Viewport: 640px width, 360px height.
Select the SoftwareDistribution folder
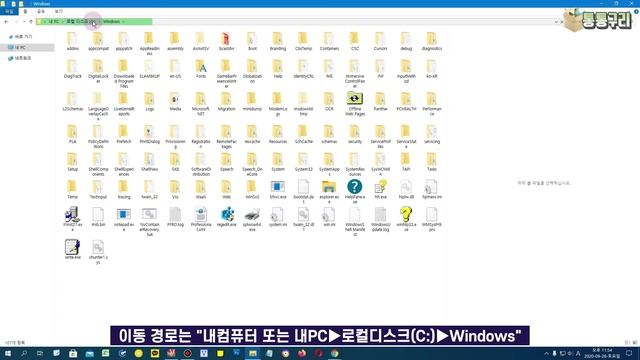[201, 164]
